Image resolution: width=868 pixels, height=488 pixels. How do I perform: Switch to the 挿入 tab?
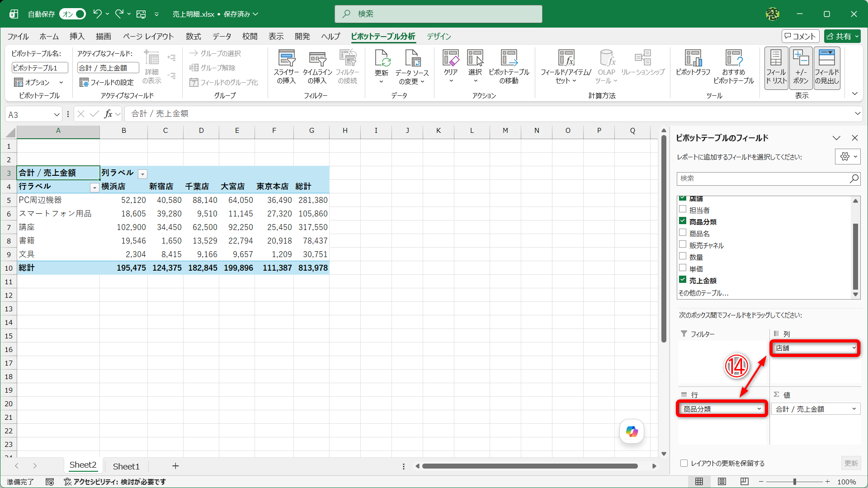coord(77,37)
